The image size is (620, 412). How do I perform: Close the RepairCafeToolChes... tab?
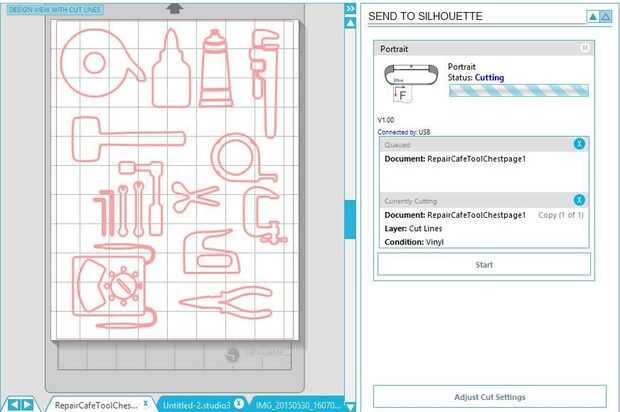pos(146,403)
